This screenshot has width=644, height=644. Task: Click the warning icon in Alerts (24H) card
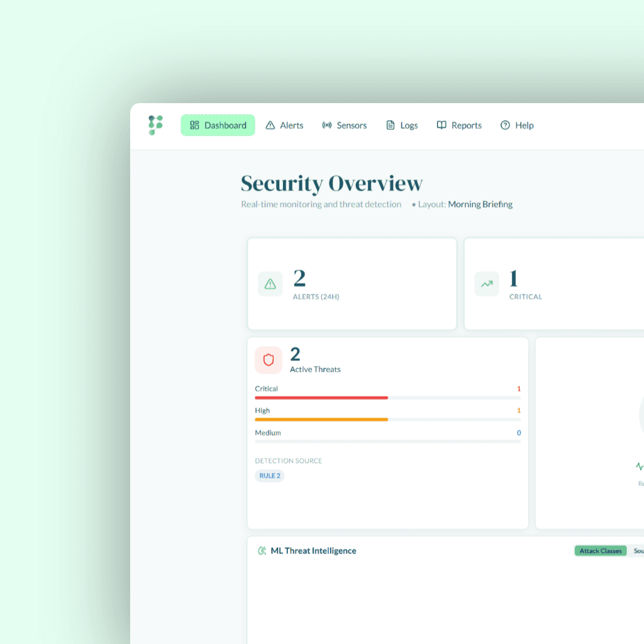point(270,284)
